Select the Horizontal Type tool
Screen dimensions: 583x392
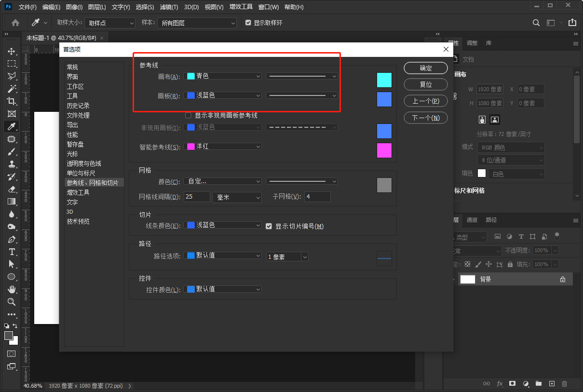point(12,252)
